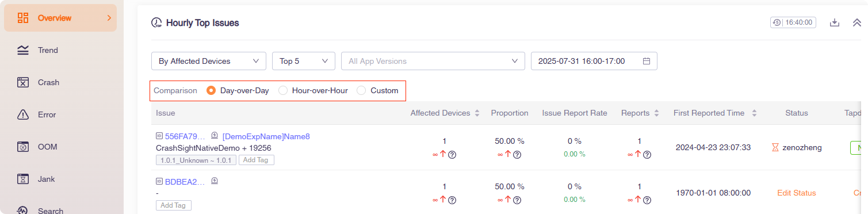Select Day-over-Day comparison radio
The height and width of the screenshot is (214, 868).
click(211, 90)
